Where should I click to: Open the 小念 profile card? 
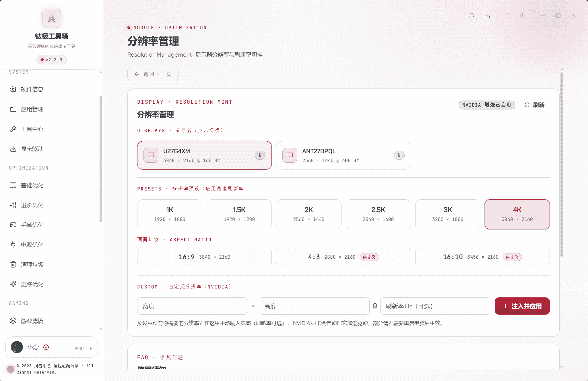click(x=52, y=347)
